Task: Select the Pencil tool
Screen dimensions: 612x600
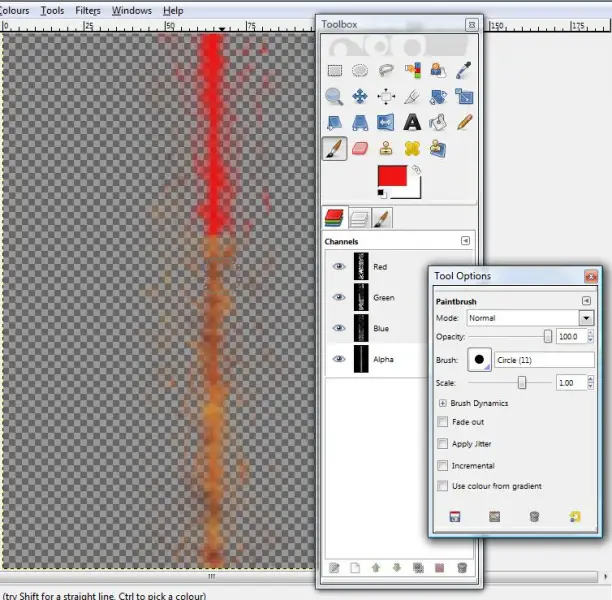Action: 464,122
